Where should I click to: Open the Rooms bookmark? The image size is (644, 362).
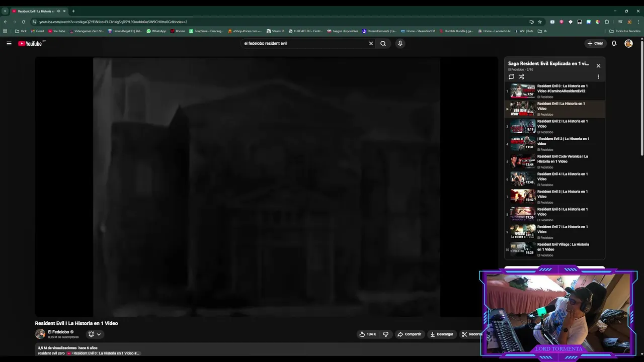pos(178,31)
